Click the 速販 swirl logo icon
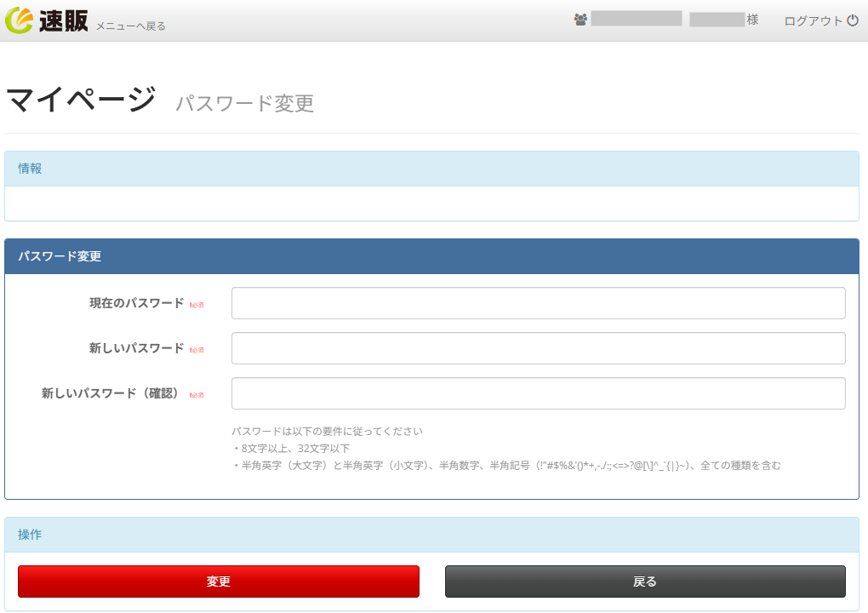Screen dimensions: 868x613 [20, 20]
